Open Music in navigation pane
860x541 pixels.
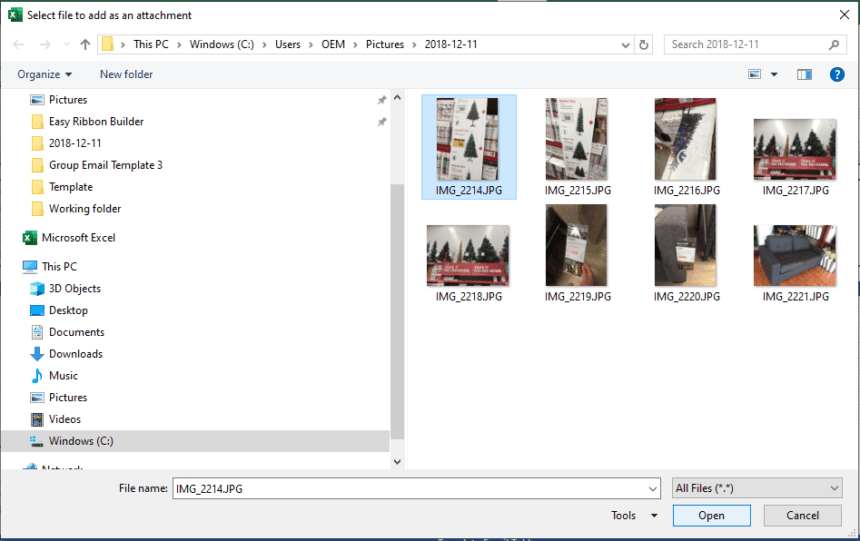pyautogui.click(x=63, y=376)
